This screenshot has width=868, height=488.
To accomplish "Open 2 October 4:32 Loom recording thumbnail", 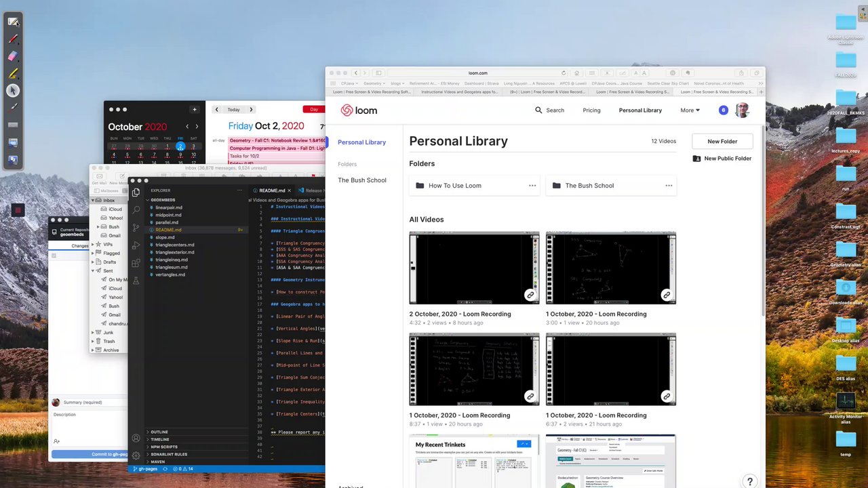I will [x=475, y=268].
